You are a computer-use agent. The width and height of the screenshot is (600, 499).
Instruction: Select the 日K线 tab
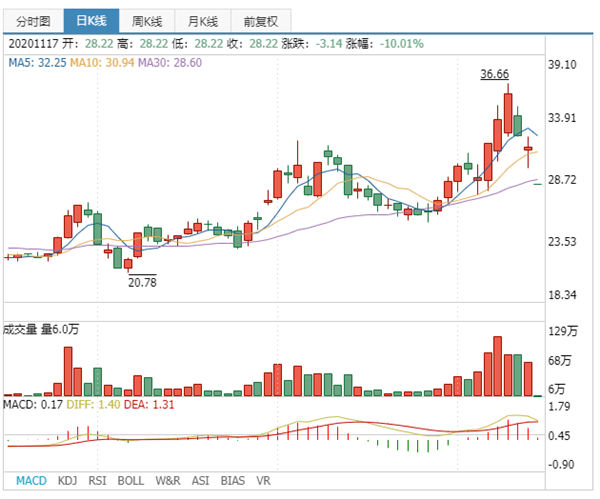[x=90, y=20]
